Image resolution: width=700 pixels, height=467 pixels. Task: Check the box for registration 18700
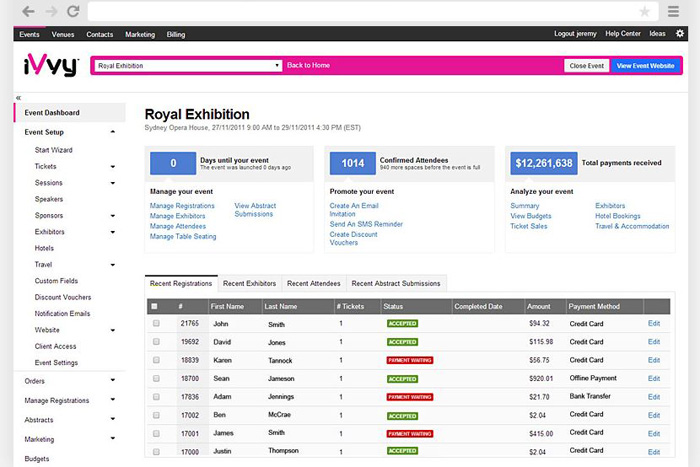click(x=156, y=378)
